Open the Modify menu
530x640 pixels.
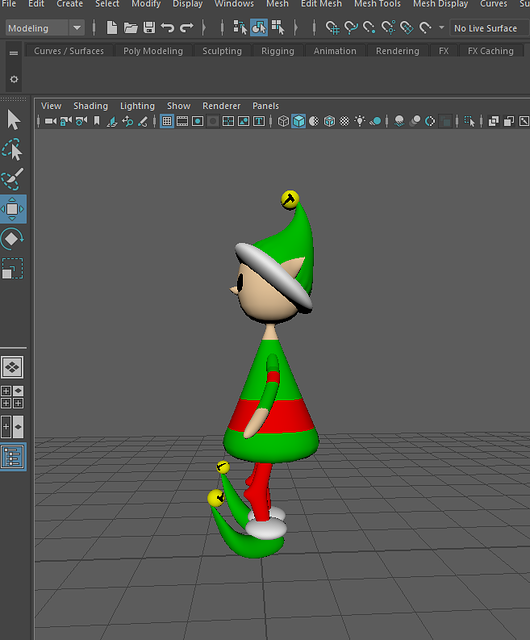coord(146,4)
